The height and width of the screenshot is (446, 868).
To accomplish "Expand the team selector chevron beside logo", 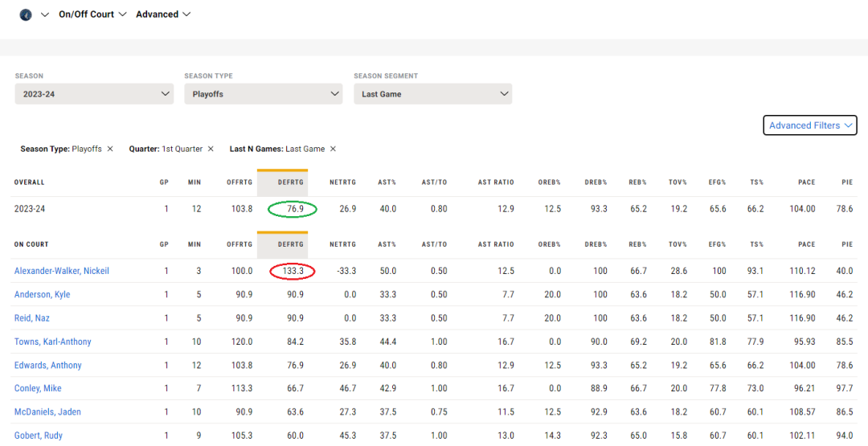I will pos(45,14).
